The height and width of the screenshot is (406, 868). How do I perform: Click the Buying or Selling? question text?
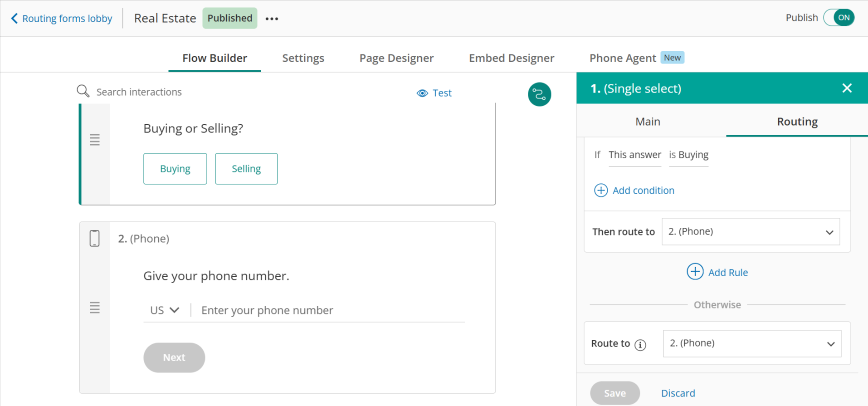click(x=193, y=128)
